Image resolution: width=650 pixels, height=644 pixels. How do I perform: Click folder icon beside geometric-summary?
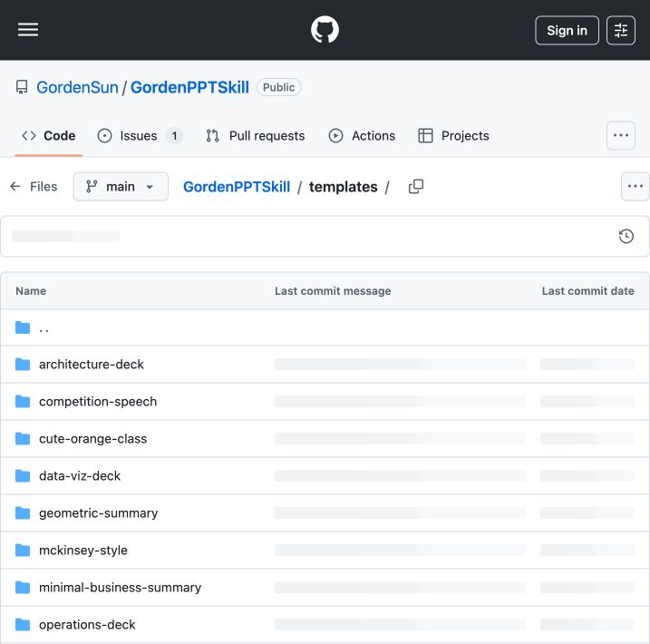23,513
